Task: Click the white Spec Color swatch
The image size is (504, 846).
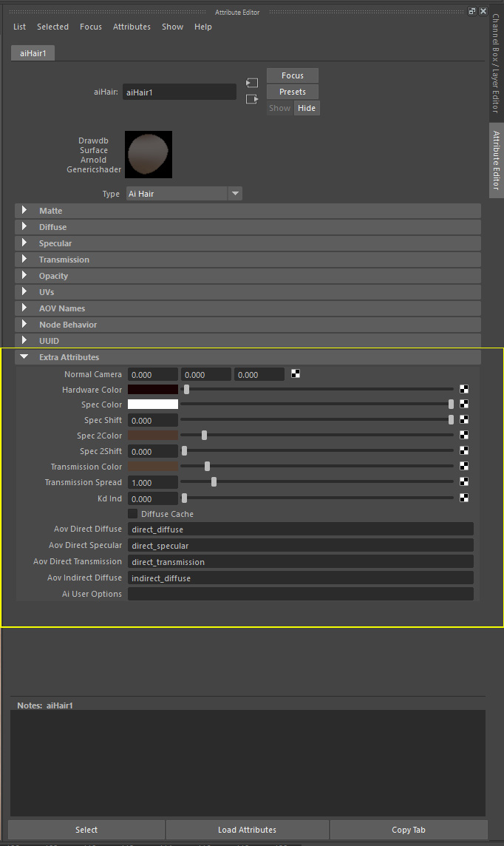Action: point(152,404)
